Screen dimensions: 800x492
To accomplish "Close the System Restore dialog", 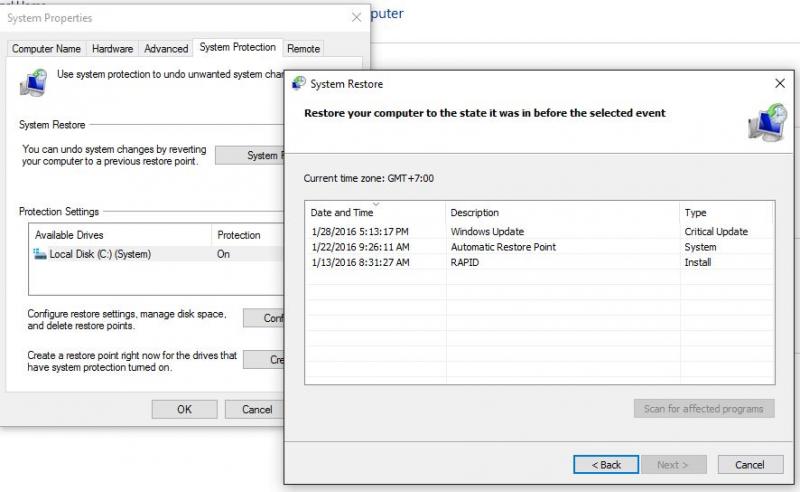I will coord(779,84).
